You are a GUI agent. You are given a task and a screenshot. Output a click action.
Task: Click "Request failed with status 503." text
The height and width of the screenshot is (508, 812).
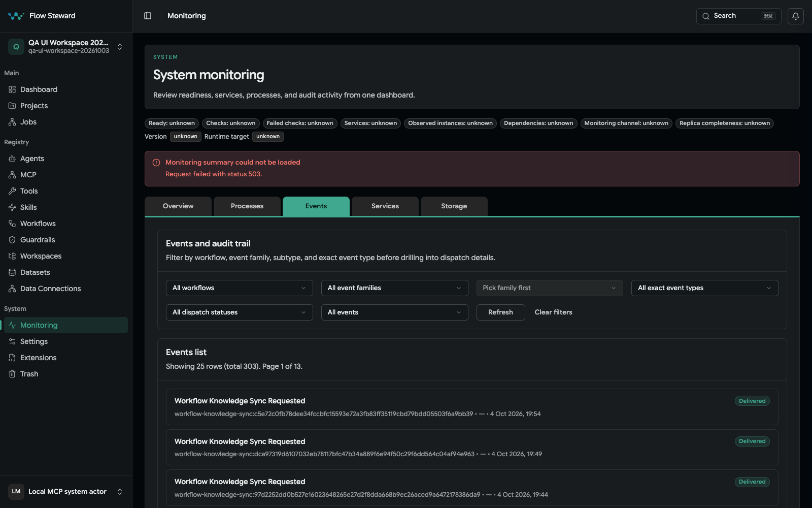coord(214,174)
